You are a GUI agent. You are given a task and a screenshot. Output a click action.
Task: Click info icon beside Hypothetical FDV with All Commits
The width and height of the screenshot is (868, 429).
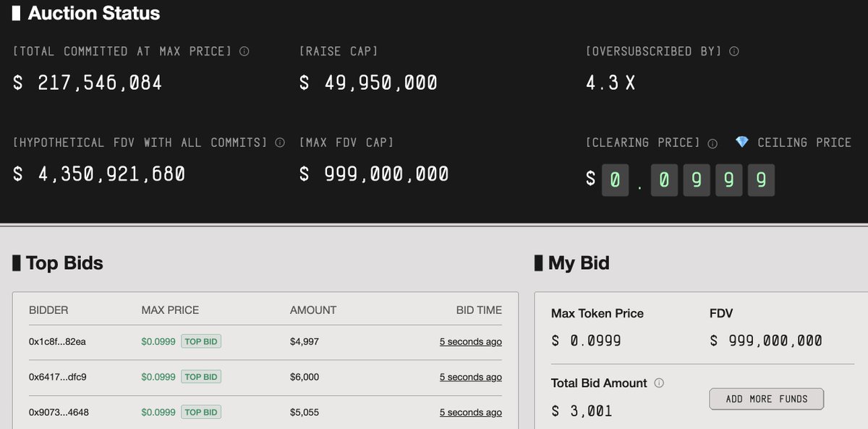tap(280, 143)
